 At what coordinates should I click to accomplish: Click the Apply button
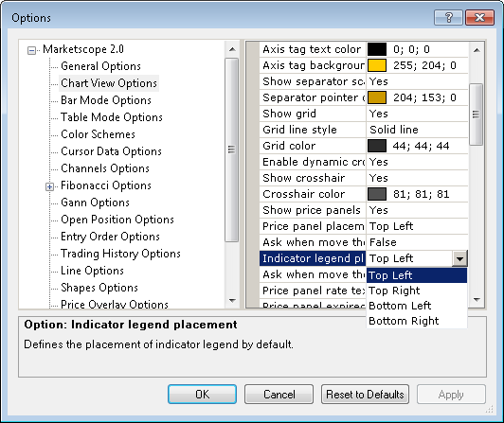pos(451,394)
